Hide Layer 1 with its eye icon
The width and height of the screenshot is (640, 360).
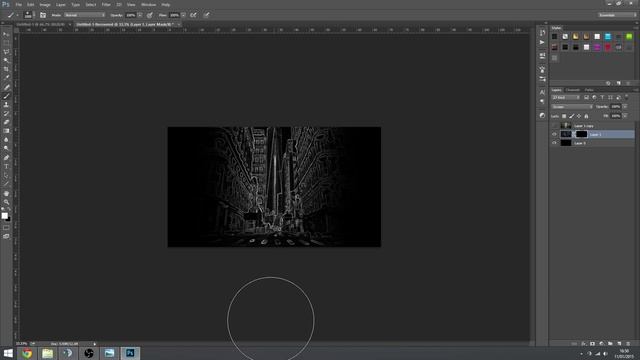click(x=554, y=134)
